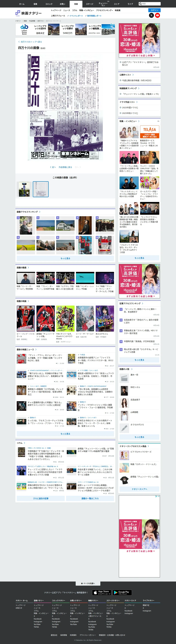
Task: Select first thumbnail of 四万十川 images
Action: tap(24, 189)
